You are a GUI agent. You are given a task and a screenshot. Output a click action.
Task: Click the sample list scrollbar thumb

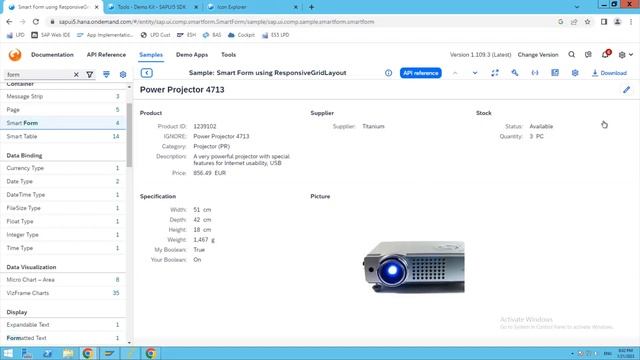[x=129, y=135]
